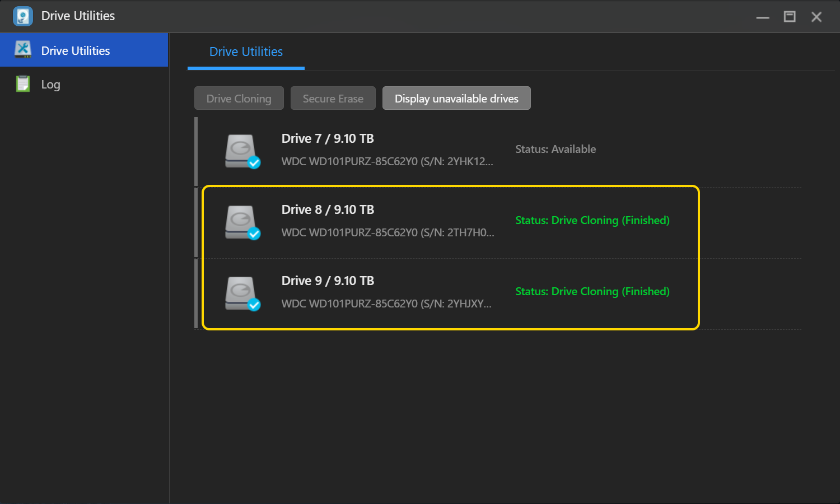Click the Status: Available text for Drive 7
This screenshot has width=840, height=504.
click(556, 149)
